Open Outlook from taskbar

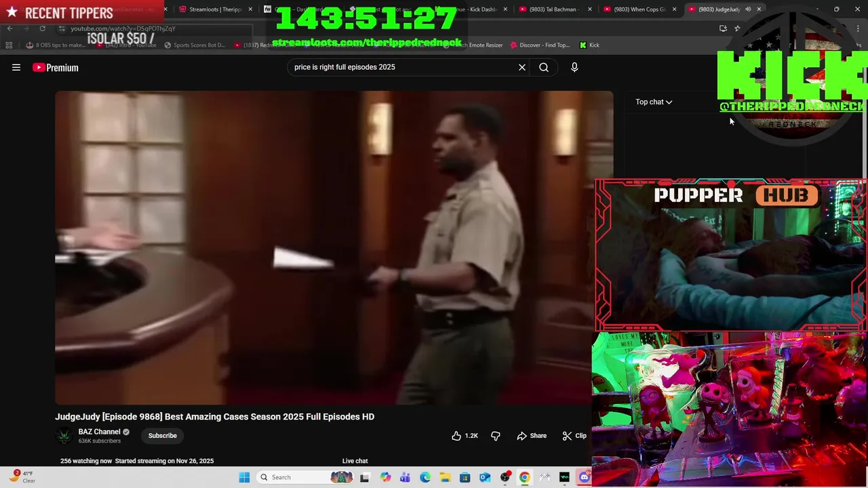485,477
